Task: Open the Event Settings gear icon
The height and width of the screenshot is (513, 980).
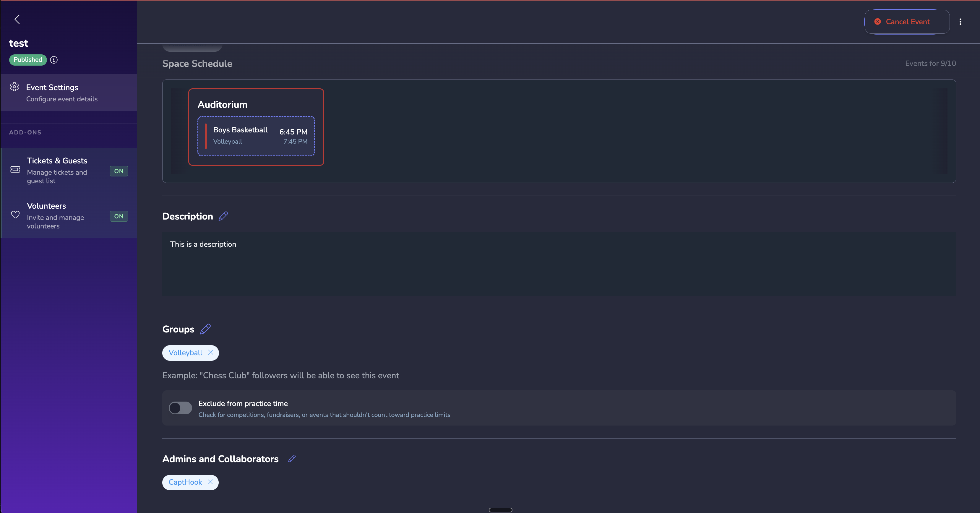Action: click(14, 87)
